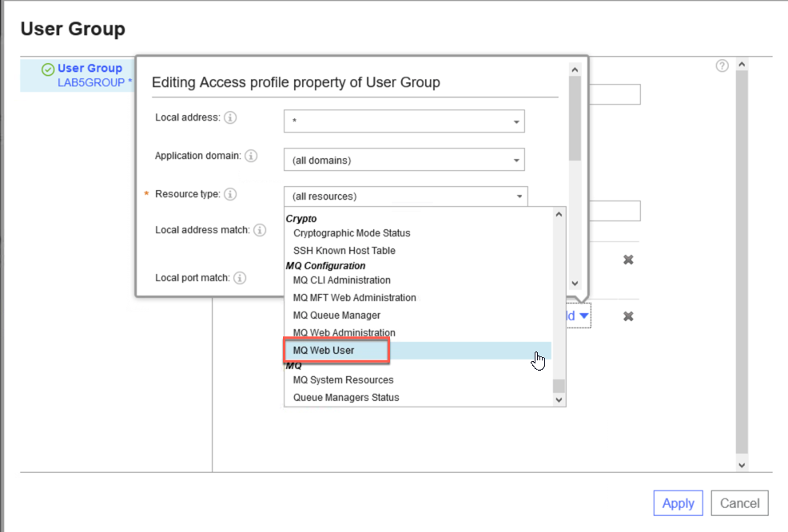Open the blue Add dropdown arrow
This screenshot has width=788, height=532.
tap(583, 316)
